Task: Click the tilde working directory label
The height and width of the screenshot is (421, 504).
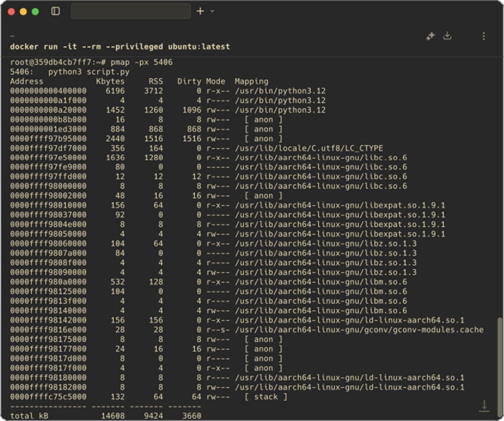Action: (12, 37)
